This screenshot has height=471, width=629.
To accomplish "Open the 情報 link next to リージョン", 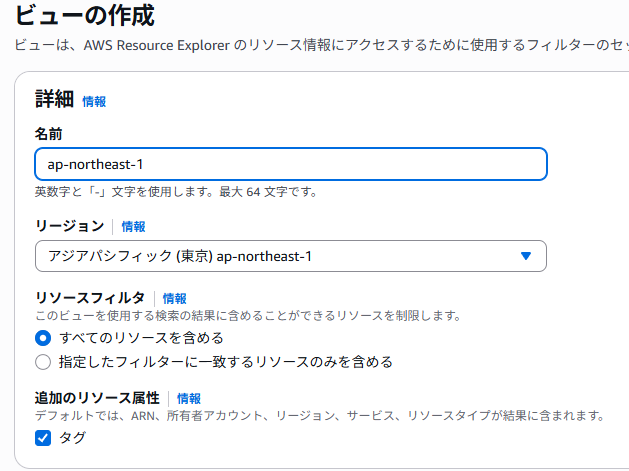I will (134, 227).
